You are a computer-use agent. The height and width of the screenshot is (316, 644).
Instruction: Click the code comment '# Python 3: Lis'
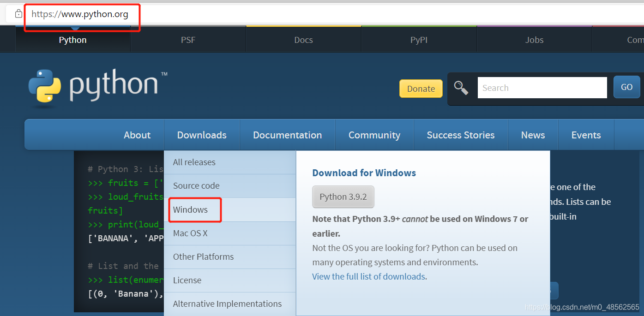point(126,169)
